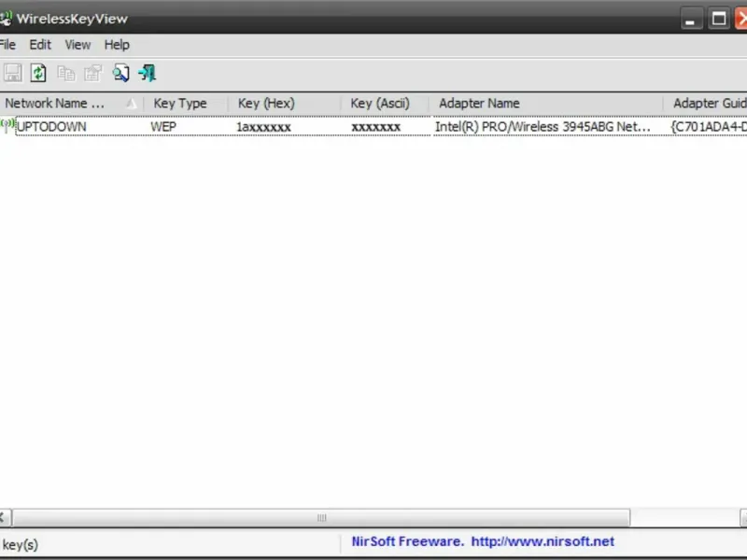This screenshot has width=747, height=560.
Task: Click the key(s) count in status bar
Action: click(20, 544)
